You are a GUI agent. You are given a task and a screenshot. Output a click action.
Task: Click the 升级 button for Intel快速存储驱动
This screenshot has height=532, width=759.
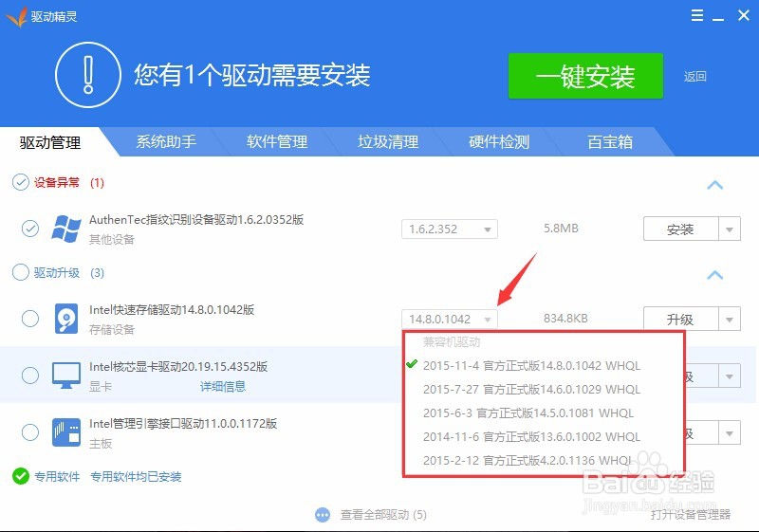[680, 320]
